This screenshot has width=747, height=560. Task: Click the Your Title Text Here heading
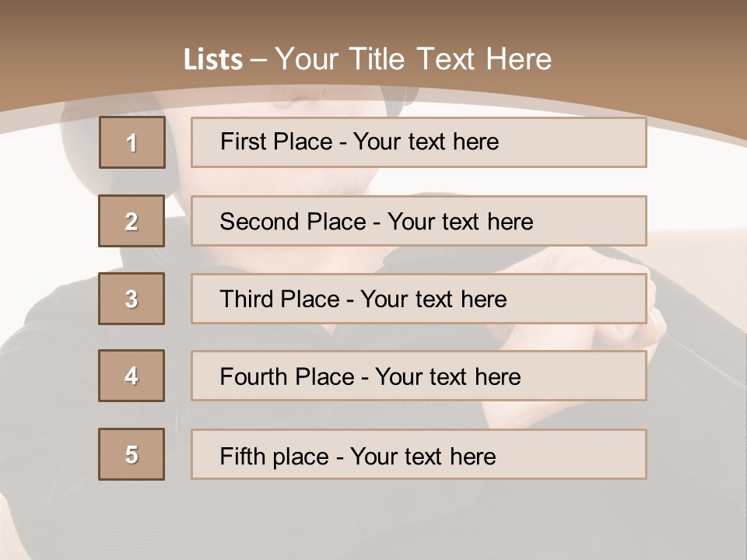click(x=413, y=59)
